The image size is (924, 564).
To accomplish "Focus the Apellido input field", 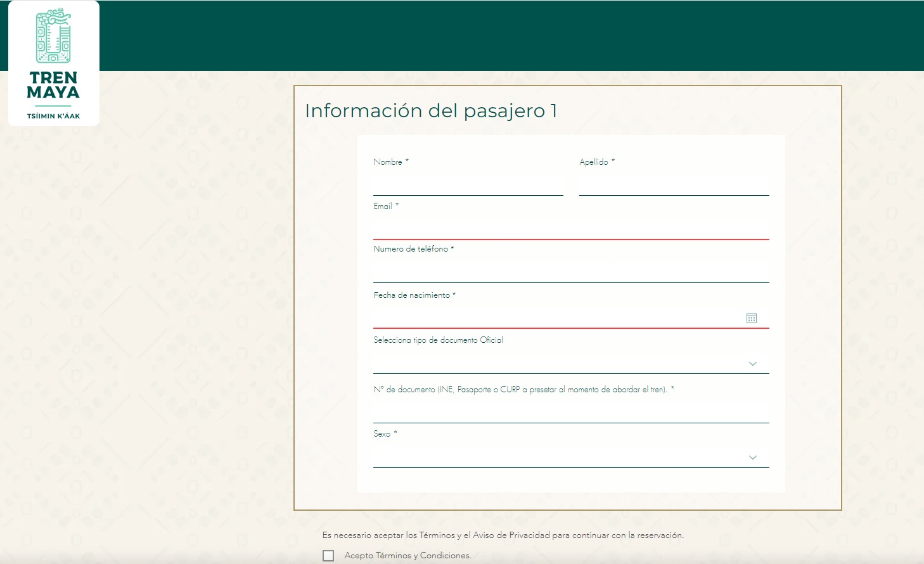I will tap(674, 184).
